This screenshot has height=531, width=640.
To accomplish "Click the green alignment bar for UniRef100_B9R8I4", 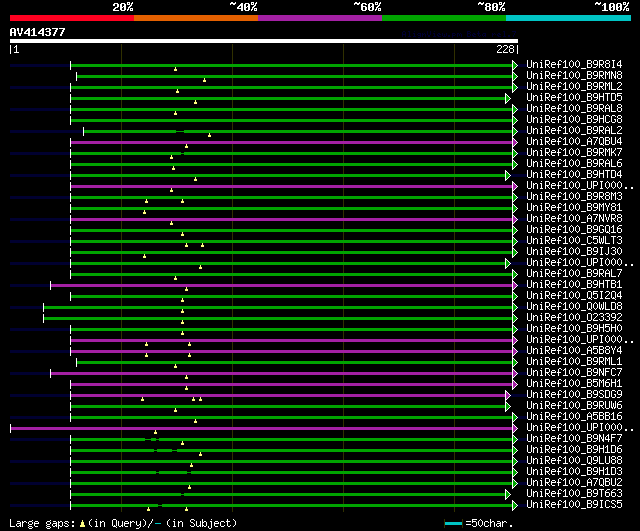I will click(x=291, y=65).
